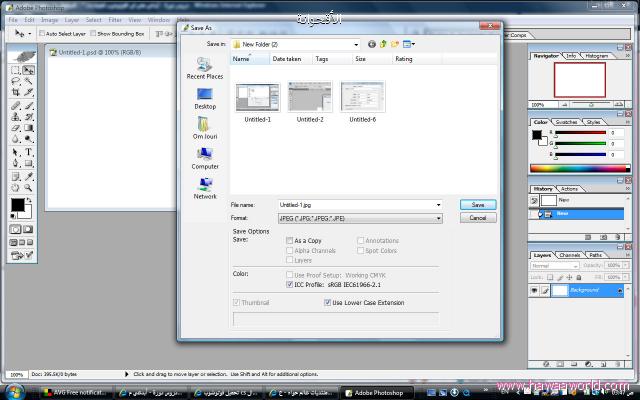Screen dimensions: 640x400
Task: Expand the Format JPEG dropdown
Action: 438,217
